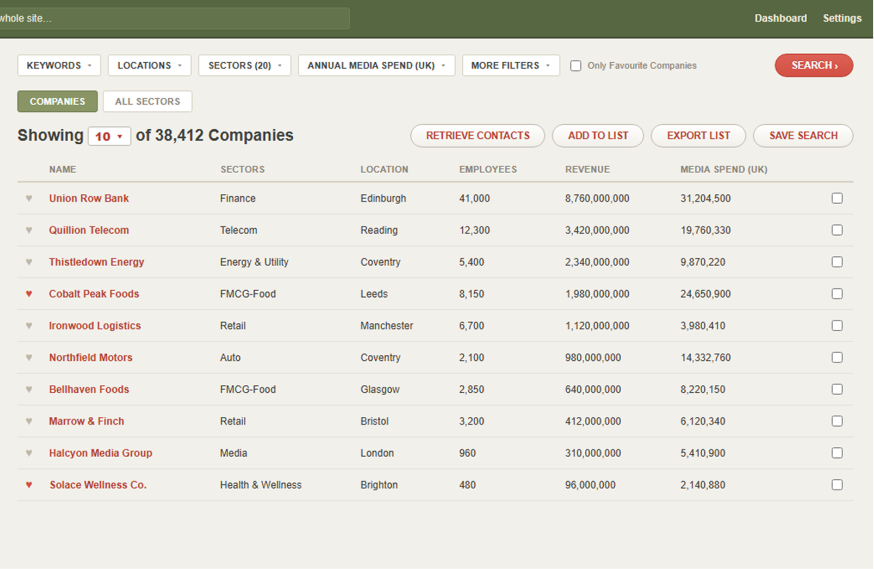Sort by Media Spend (UK) column header

coord(724,169)
